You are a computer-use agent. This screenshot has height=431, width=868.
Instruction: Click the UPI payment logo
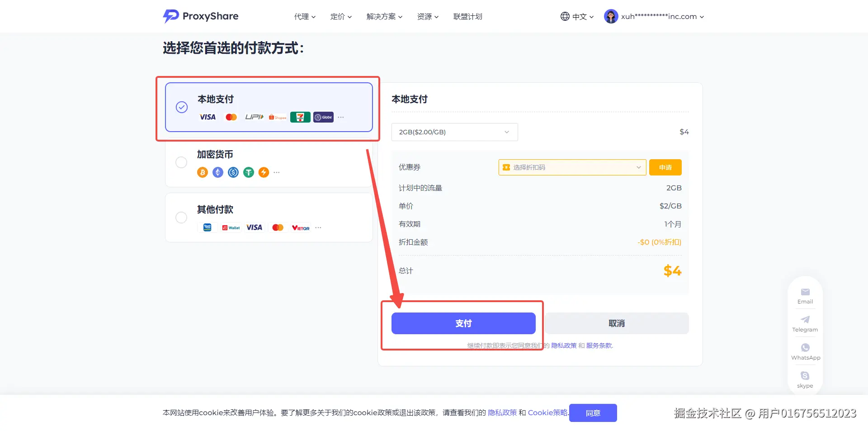254,117
